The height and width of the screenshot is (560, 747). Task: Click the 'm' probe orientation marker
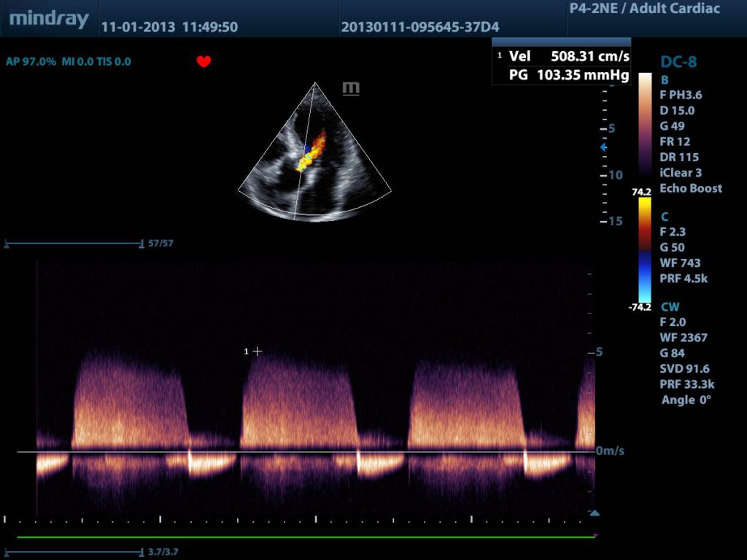(x=351, y=89)
